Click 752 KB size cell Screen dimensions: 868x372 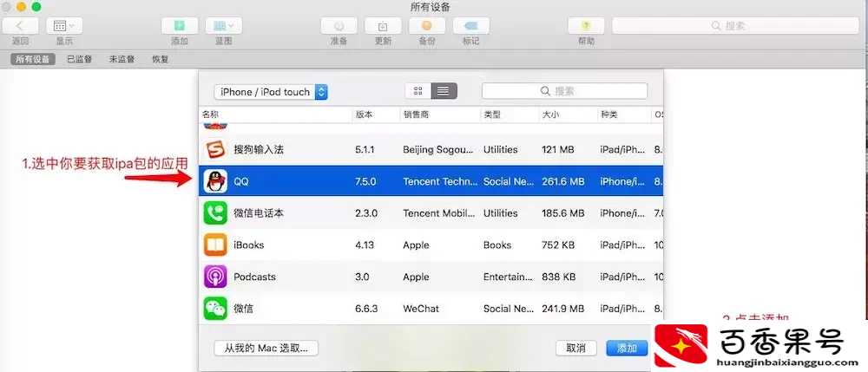pyautogui.click(x=558, y=245)
